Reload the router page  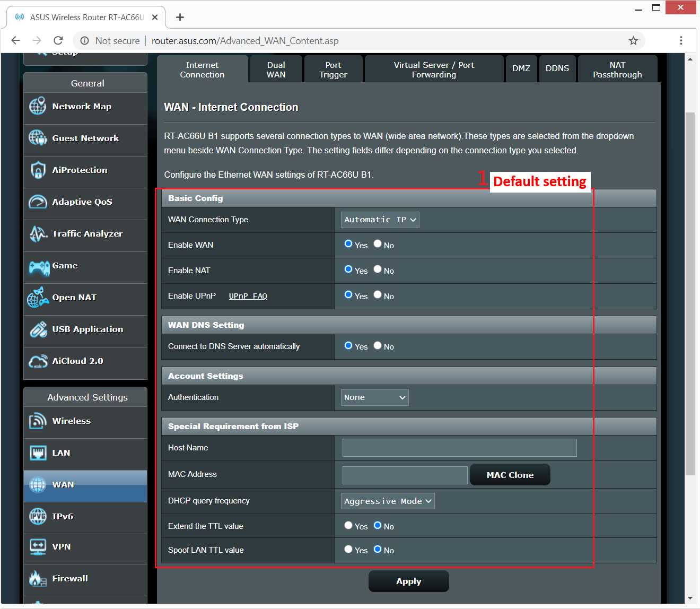(58, 41)
